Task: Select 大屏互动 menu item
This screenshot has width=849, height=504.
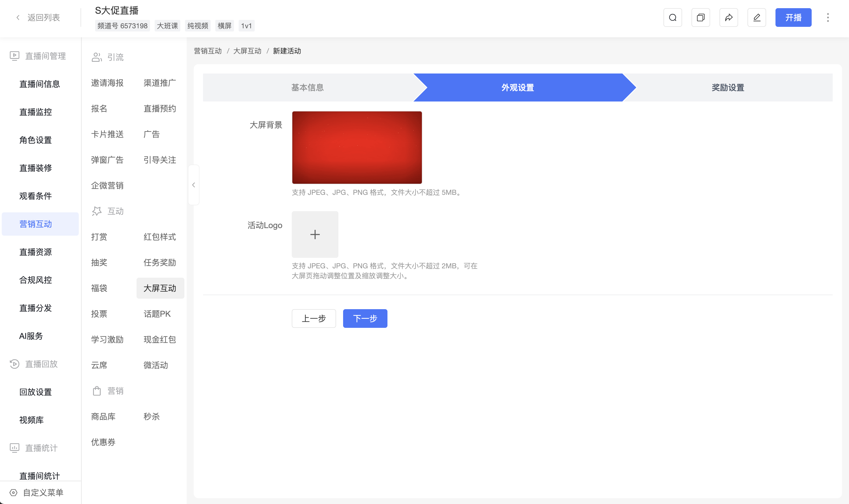Action: click(160, 288)
